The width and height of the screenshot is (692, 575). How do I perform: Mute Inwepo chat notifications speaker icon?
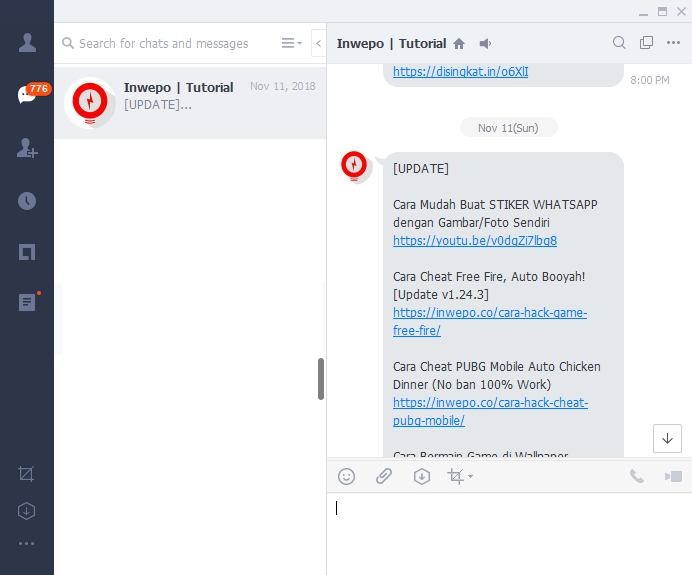(x=486, y=43)
